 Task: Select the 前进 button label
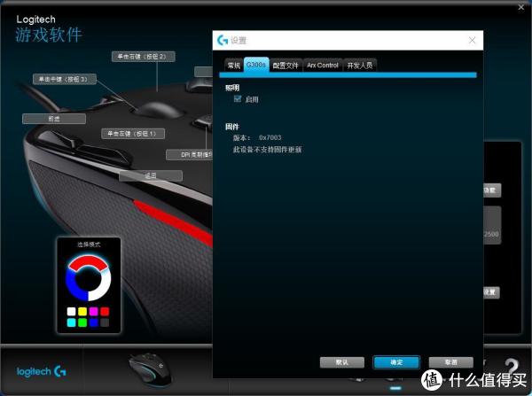54,119
